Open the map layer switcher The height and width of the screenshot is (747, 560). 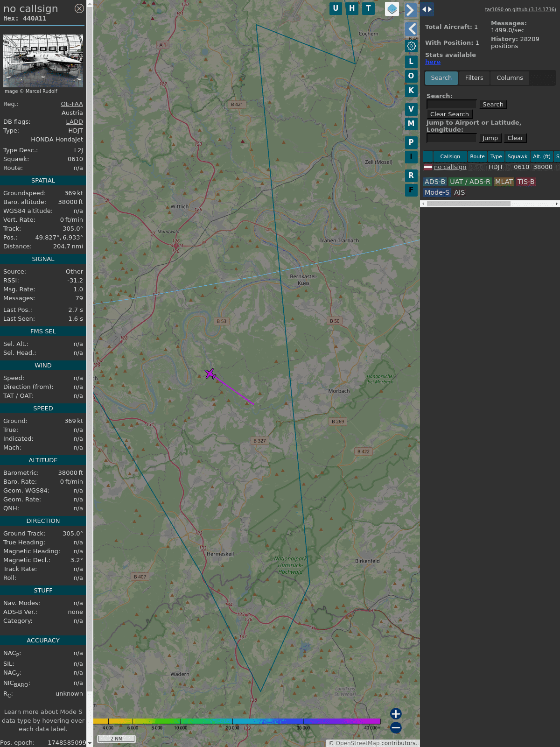coord(392,9)
